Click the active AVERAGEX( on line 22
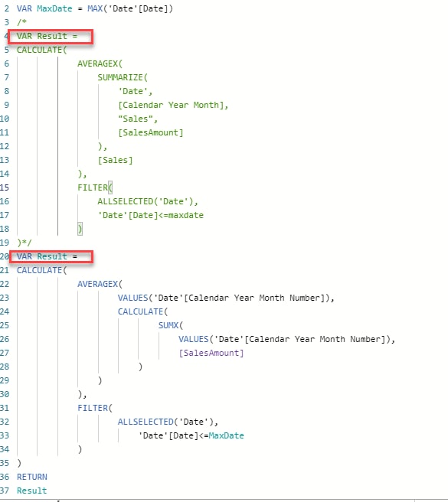448x502 pixels. click(x=100, y=284)
